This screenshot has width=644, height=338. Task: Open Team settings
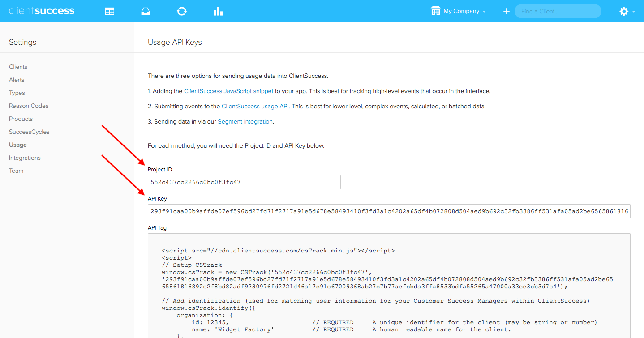[16, 171]
